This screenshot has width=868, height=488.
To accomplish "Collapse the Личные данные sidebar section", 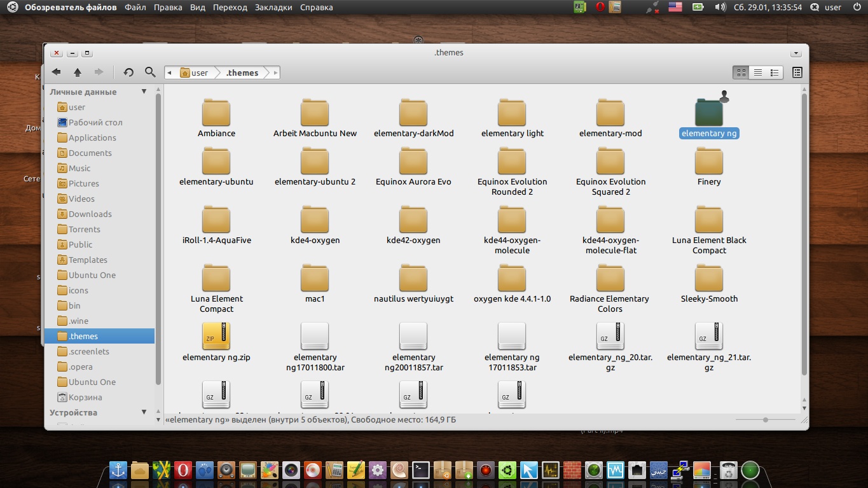I will [144, 92].
